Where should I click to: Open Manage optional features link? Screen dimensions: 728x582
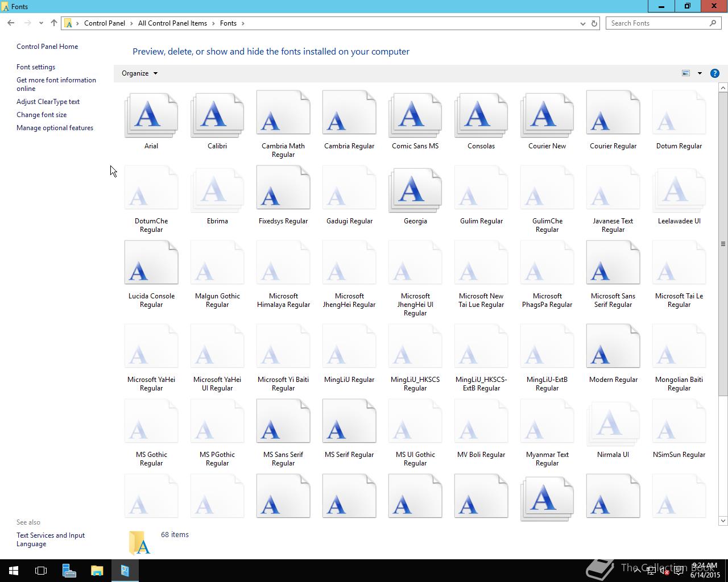(x=55, y=128)
